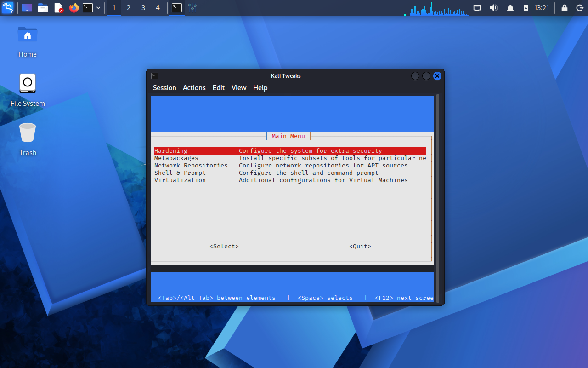Screen dimensions: 588x368
Task: Close the Kali Tweaks window
Action: 437,76
